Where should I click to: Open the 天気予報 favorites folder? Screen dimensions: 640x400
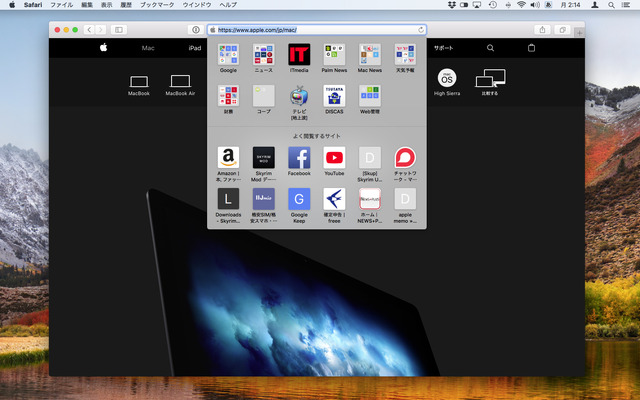click(405, 55)
